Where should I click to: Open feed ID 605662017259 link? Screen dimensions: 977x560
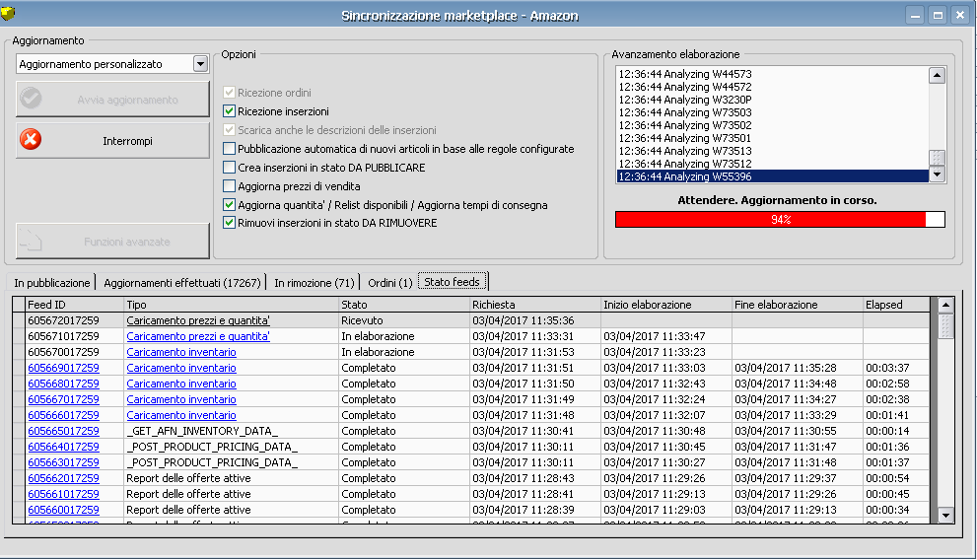point(63,478)
